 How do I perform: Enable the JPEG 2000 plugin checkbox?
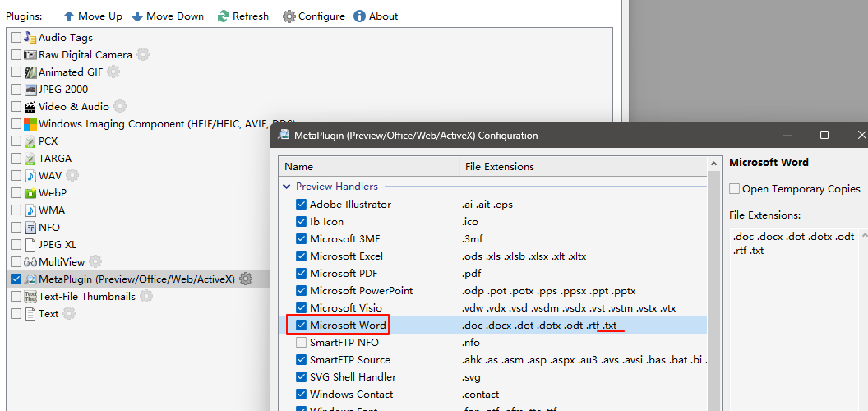click(16, 89)
